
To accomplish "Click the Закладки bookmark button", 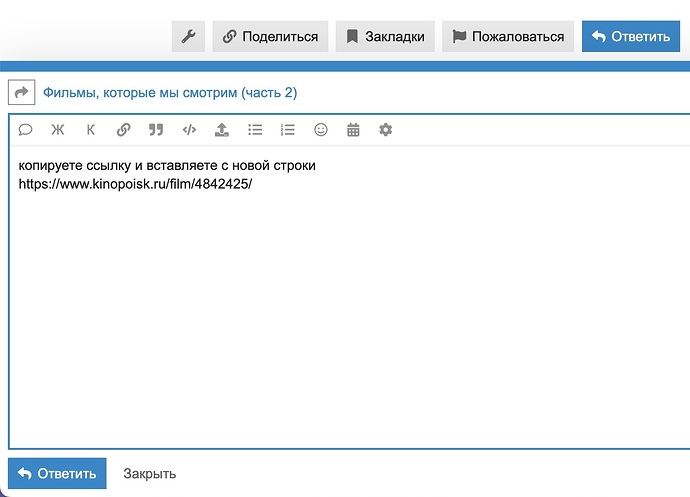I will (x=385, y=37).
